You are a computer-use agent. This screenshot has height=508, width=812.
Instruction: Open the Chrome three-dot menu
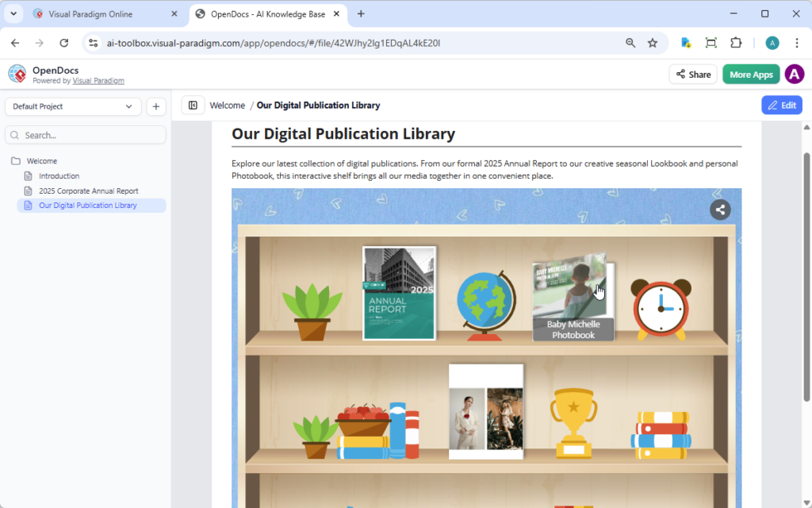tap(796, 43)
